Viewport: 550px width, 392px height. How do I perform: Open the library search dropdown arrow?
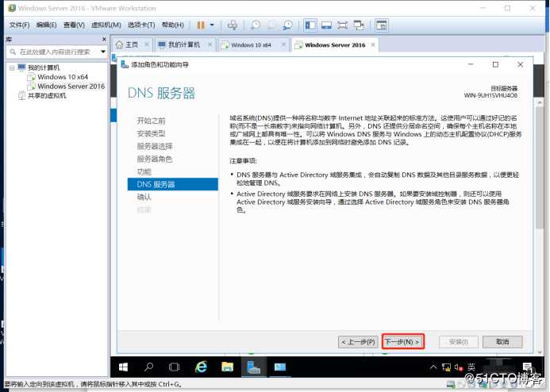103,52
